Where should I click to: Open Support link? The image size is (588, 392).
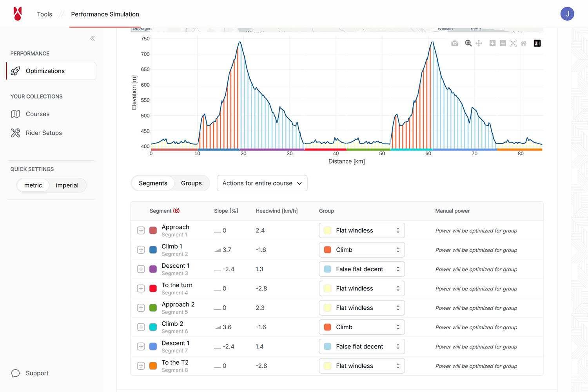click(x=37, y=373)
